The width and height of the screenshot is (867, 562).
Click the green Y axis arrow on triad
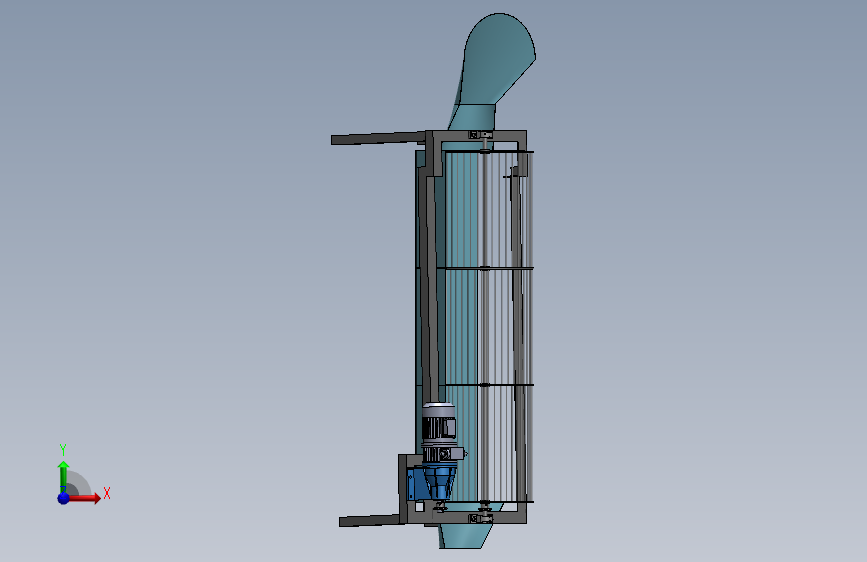pos(64,478)
